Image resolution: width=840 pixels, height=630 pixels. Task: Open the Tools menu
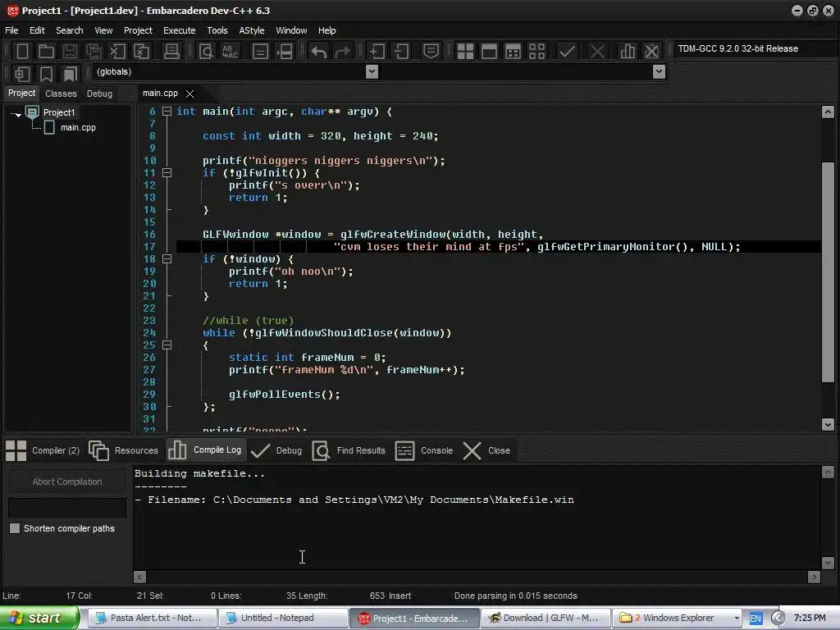click(x=217, y=30)
